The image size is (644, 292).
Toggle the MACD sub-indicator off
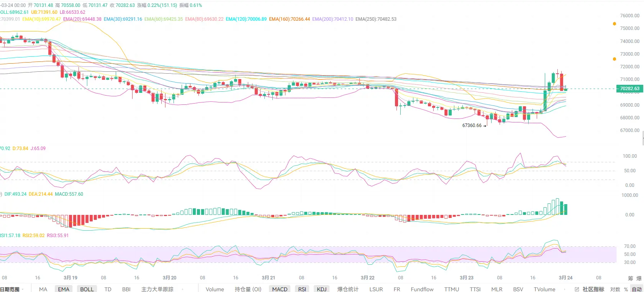tap(280, 289)
